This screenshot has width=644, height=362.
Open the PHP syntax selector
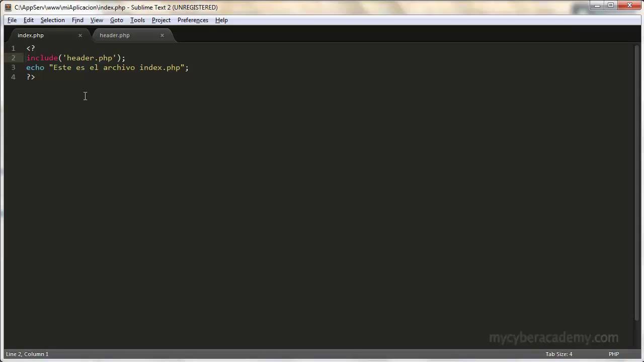(x=614, y=354)
